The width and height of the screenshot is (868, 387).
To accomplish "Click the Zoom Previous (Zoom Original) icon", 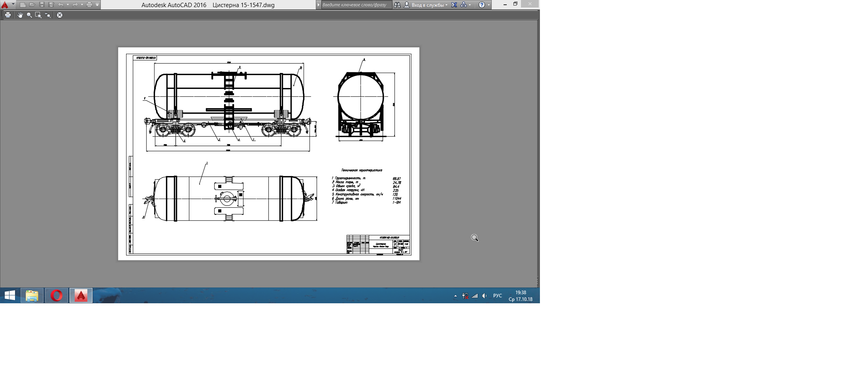I will (x=48, y=15).
